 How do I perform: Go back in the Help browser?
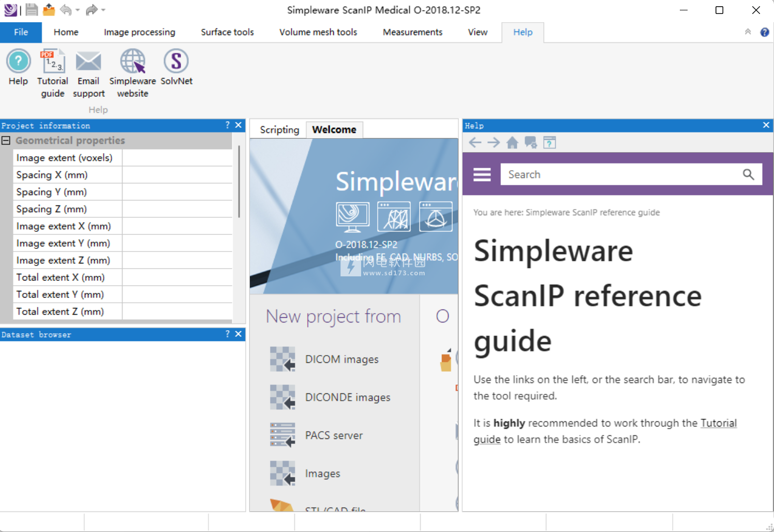[475, 142]
